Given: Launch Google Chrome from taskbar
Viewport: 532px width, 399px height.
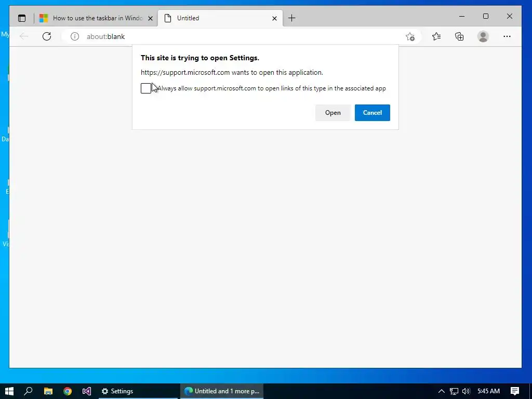Looking at the screenshot, I should (68, 391).
